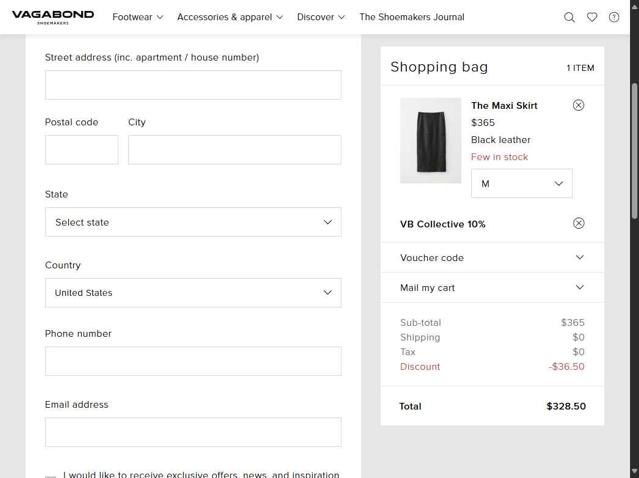Viewport: 639px width, 478px height.
Task: Click the Total amount $328.50
Action: click(566, 406)
